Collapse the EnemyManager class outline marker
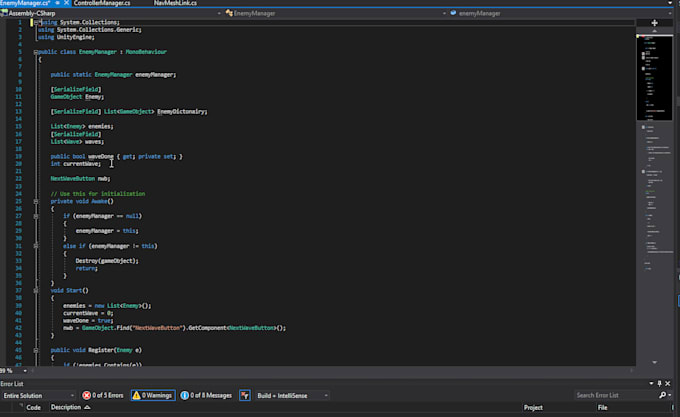The image size is (680, 417). point(35,51)
